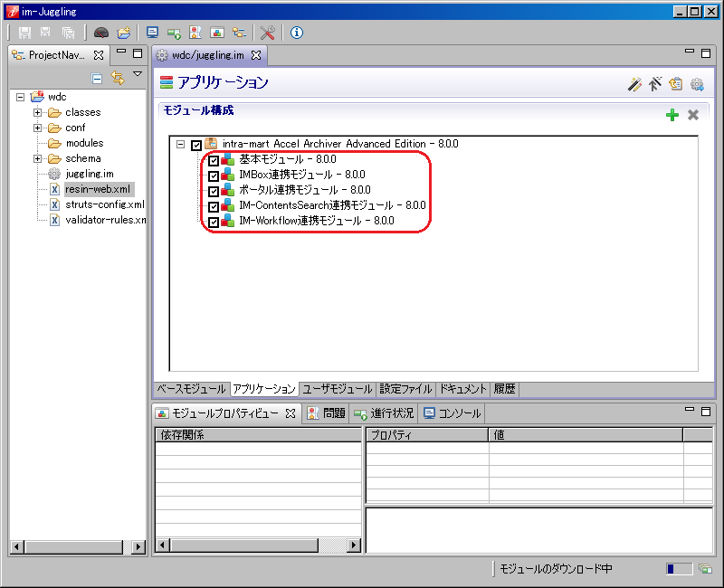Click the Save icon in the main toolbar

coord(24,33)
